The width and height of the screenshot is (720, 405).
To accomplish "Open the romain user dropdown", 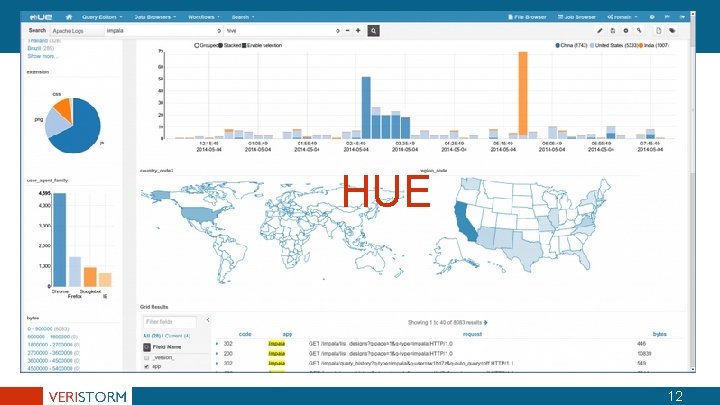I will (622, 17).
